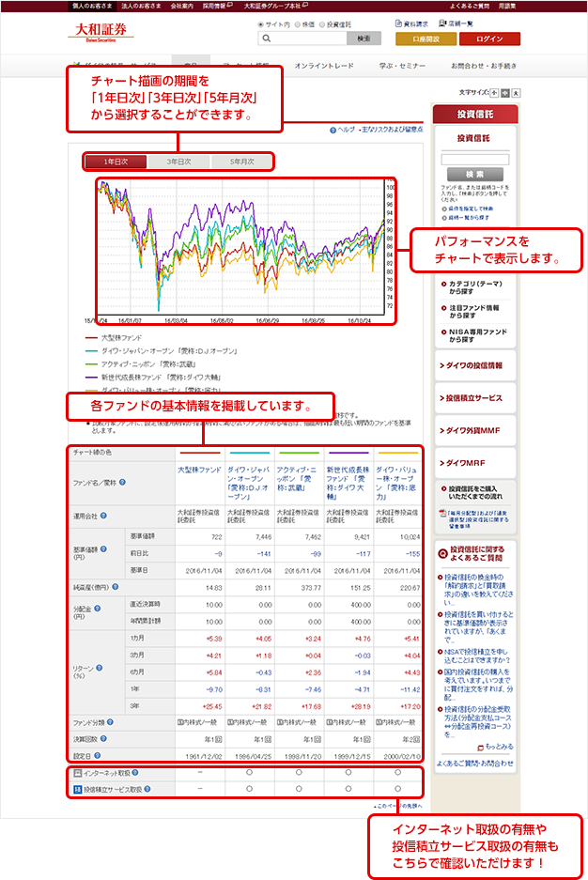Click help icon beside リターン(%)
The height and width of the screenshot is (880, 588).
[100, 668]
